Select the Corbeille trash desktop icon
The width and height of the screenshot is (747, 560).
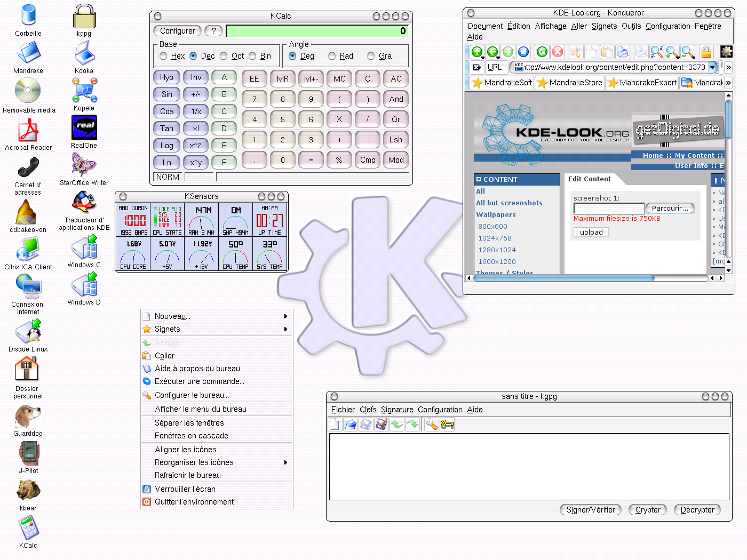coord(28,20)
